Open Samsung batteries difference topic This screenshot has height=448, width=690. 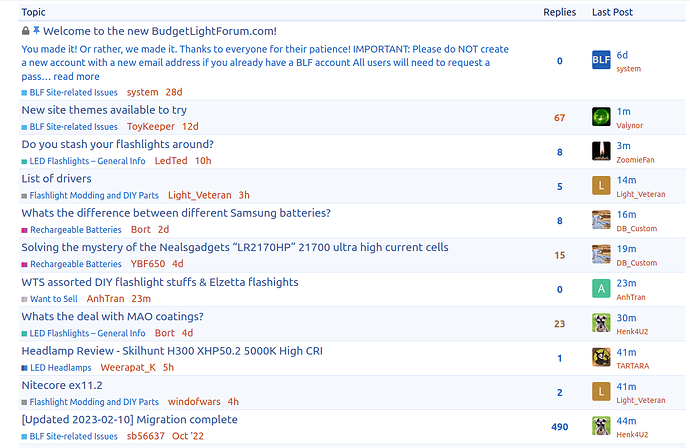(x=176, y=213)
